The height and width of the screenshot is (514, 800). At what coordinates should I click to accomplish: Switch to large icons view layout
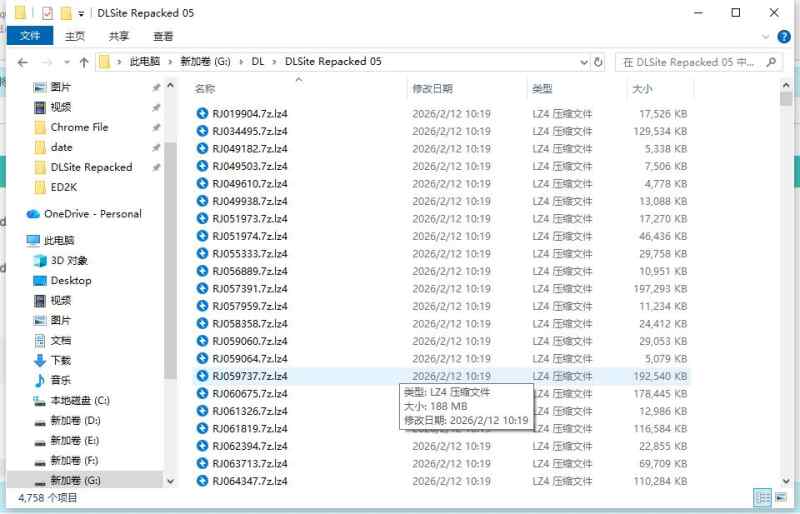(781, 497)
